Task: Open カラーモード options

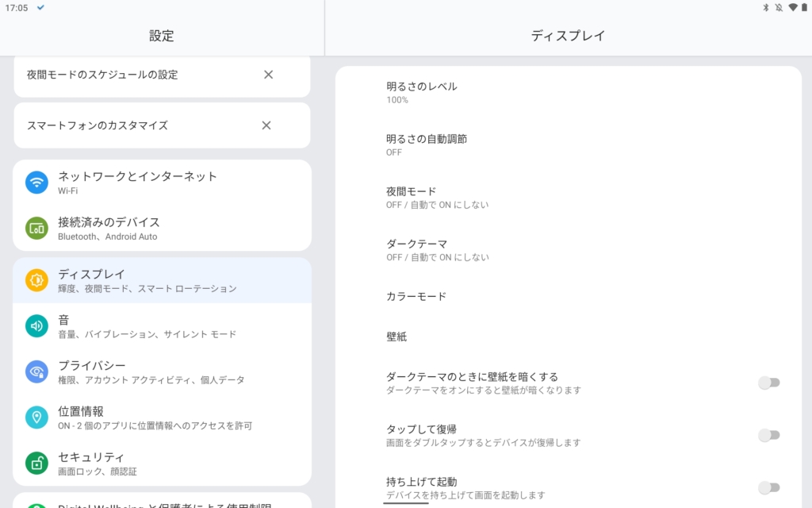Action: [x=555, y=296]
